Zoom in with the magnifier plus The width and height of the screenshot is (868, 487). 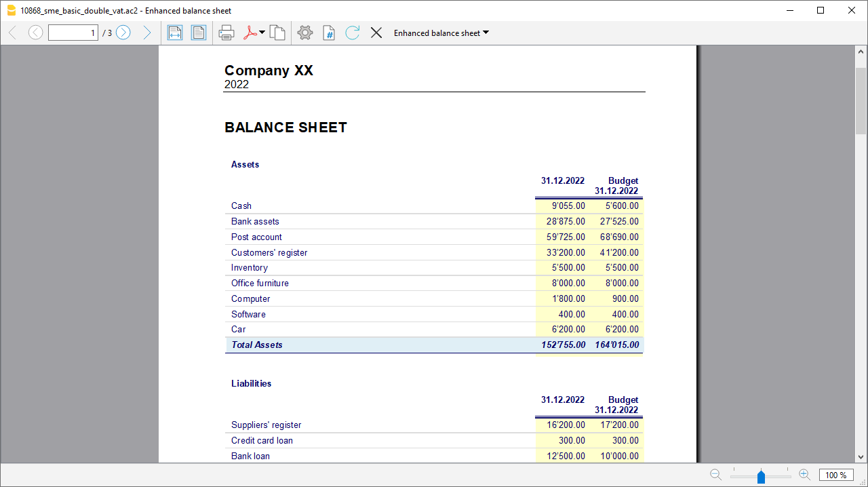click(x=804, y=475)
